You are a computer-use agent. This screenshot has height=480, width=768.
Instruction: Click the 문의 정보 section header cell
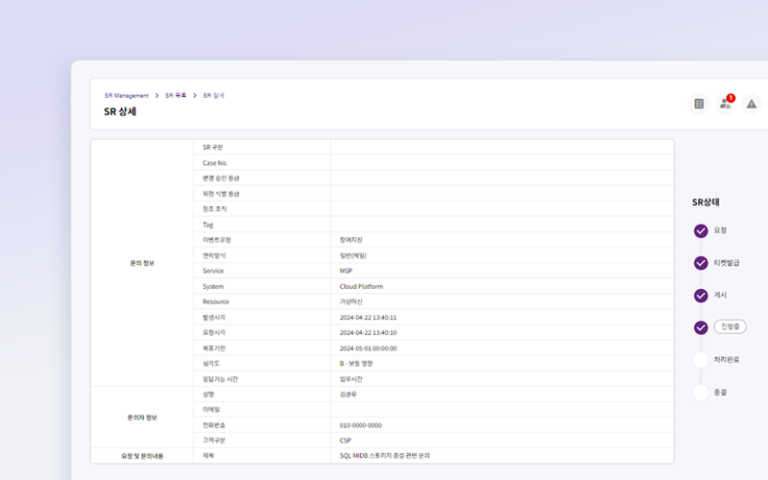pyautogui.click(x=142, y=263)
